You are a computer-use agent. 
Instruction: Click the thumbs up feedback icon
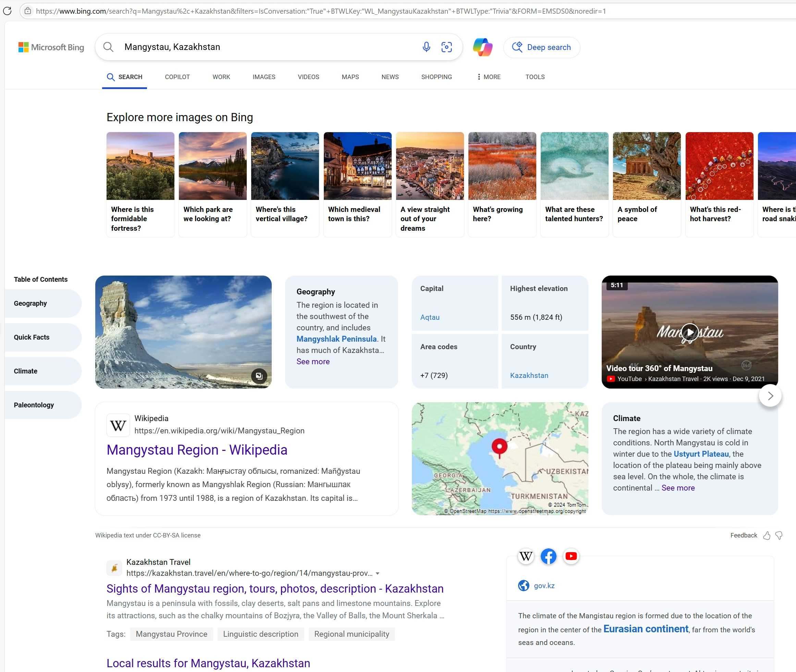[767, 536]
